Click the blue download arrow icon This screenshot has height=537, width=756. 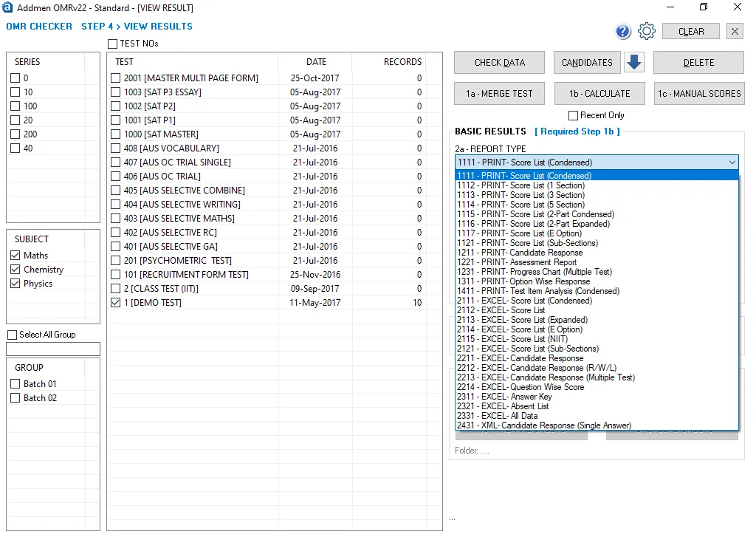tap(634, 62)
